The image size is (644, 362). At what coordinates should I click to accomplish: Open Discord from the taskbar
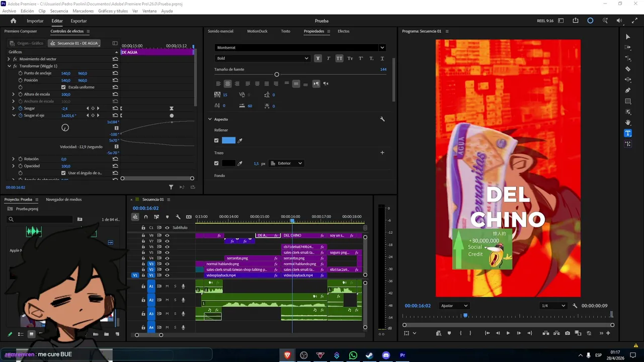386,355
